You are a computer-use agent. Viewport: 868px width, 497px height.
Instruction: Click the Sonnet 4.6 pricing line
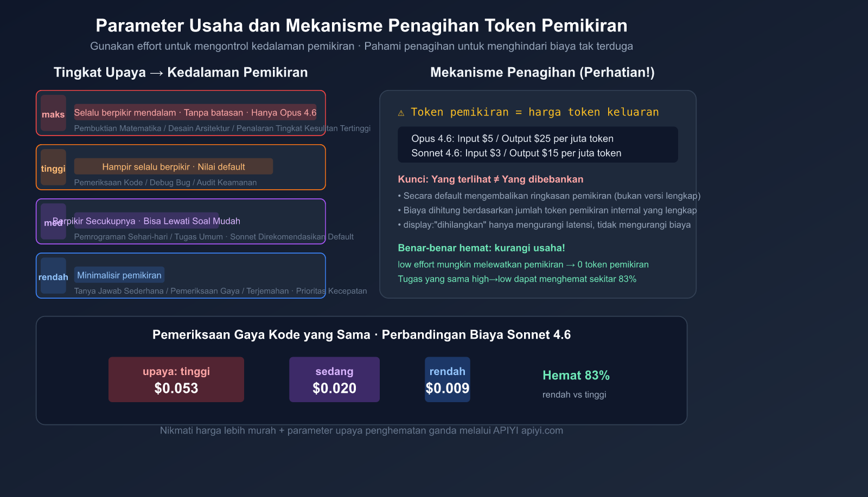(x=516, y=153)
